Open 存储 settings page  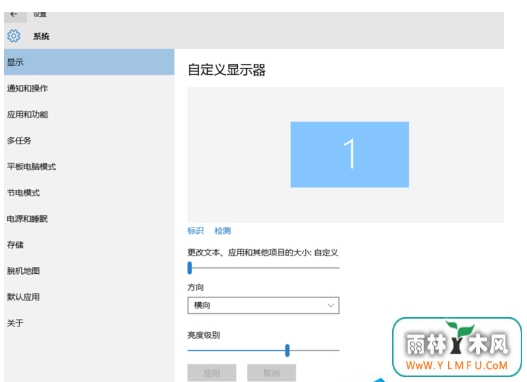click(x=89, y=245)
